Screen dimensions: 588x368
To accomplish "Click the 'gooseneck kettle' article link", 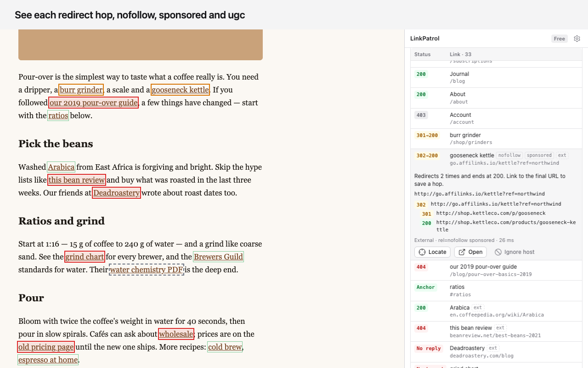I will [x=180, y=90].
